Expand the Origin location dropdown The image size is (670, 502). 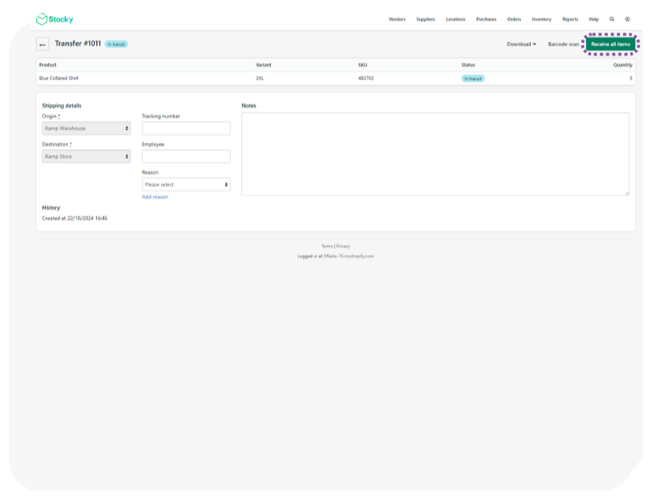(x=86, y=128)
